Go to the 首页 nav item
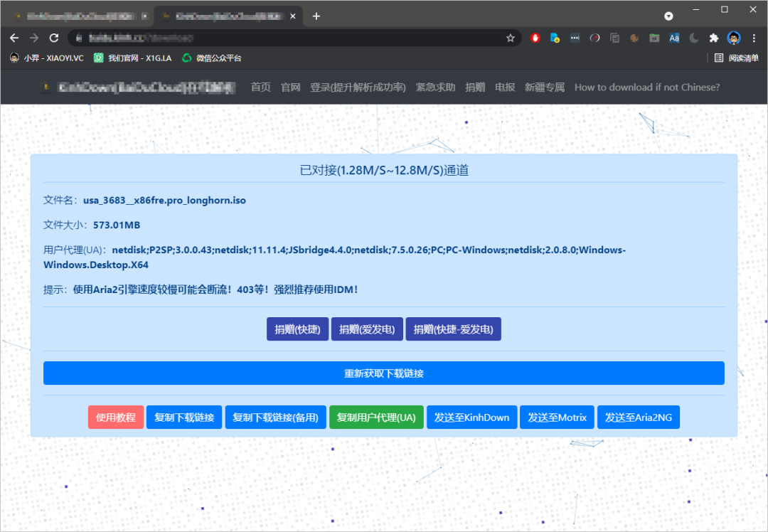The width and height of the screenshot is (768, 532). [260, 87]
